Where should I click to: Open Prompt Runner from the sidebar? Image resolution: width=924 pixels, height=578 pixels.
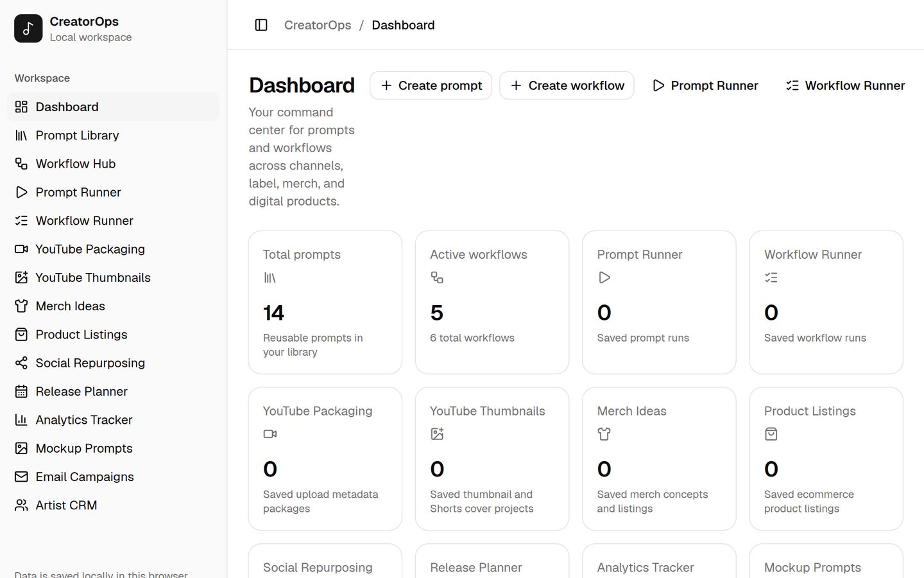[113, 192]
